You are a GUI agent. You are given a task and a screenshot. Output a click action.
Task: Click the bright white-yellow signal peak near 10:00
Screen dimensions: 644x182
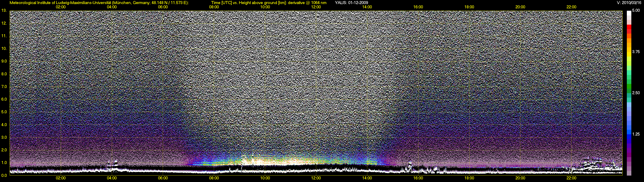tap(265, 161)
